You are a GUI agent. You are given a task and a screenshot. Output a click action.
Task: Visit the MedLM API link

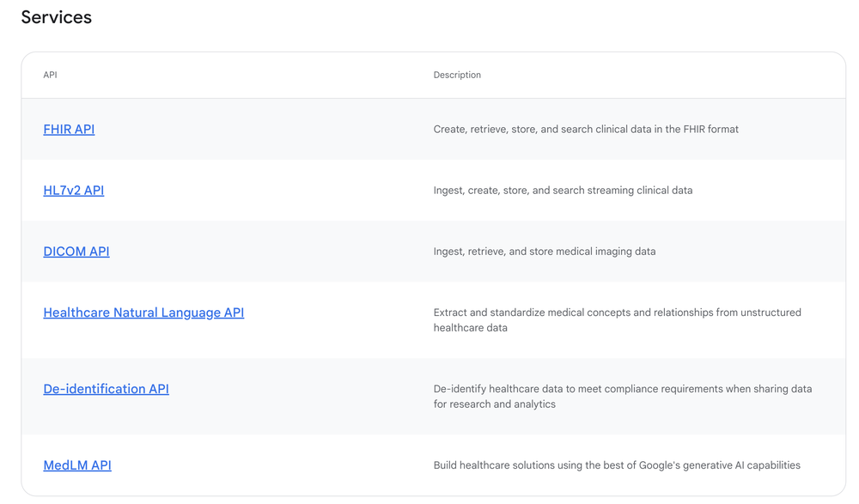[77, 465]
